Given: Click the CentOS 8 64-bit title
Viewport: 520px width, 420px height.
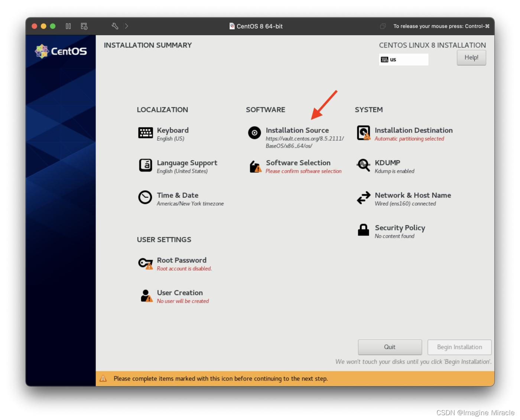Looking at the screenshot, I should click(x=256, y=26).
